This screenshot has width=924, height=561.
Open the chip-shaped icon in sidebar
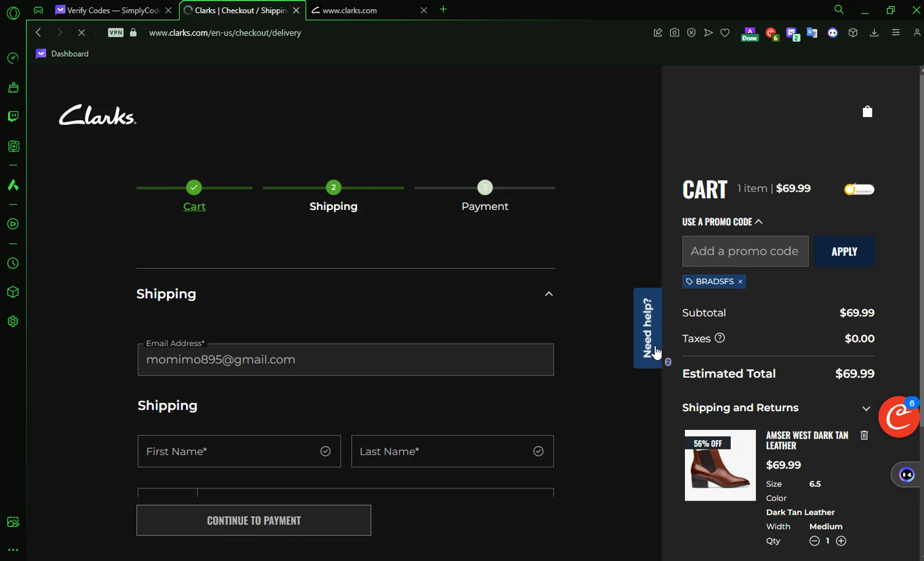coord(13,146)
